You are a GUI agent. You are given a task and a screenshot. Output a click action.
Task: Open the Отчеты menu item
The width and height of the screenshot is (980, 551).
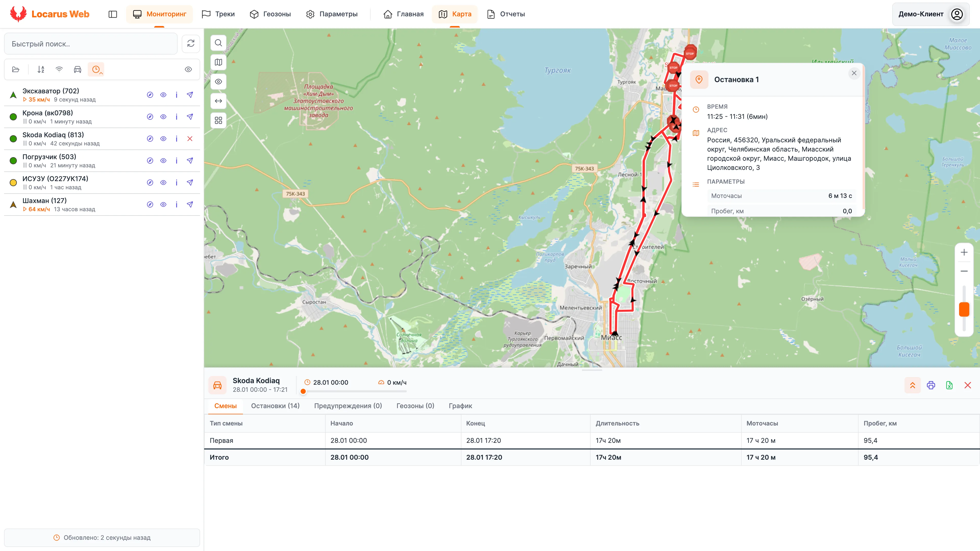506,14
